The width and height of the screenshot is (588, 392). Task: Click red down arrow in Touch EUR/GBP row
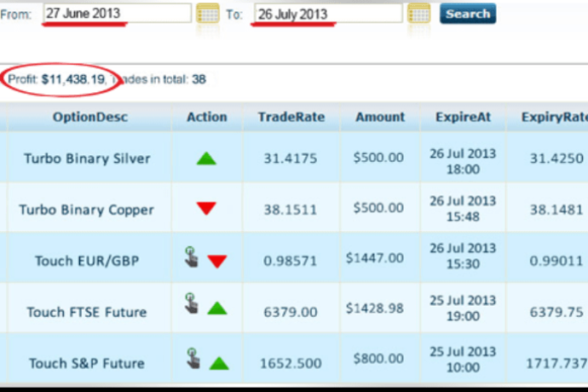pos(217,261)
